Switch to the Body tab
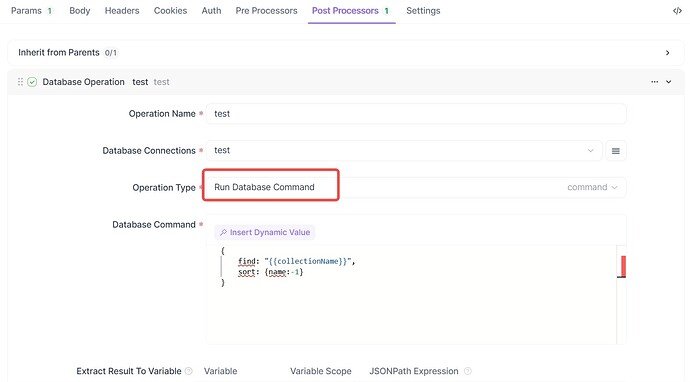The width and height of the screenshot is (690, 382). (80, 11)
